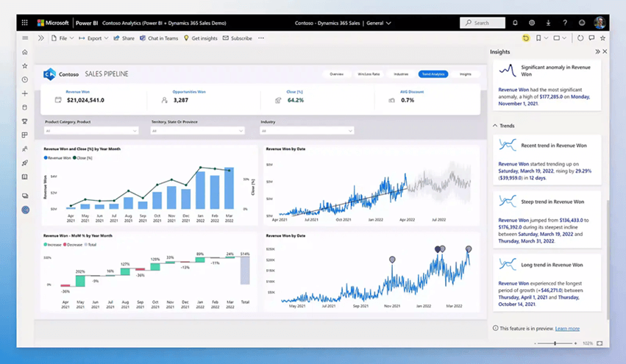
Task: Open Favorites star in left sidebar
Action: 25,66
